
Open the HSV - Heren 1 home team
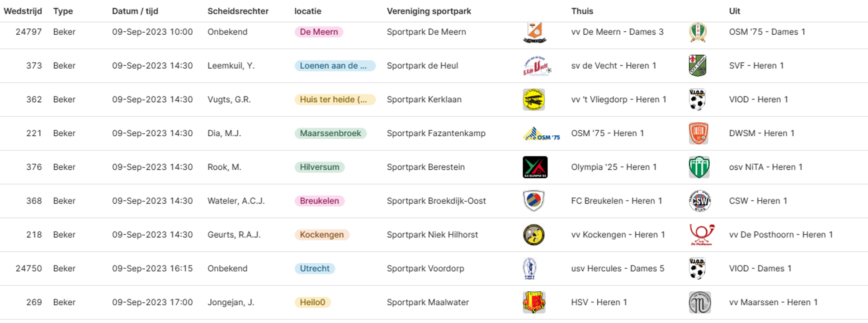pyautogui.click(x=599, y=302)
